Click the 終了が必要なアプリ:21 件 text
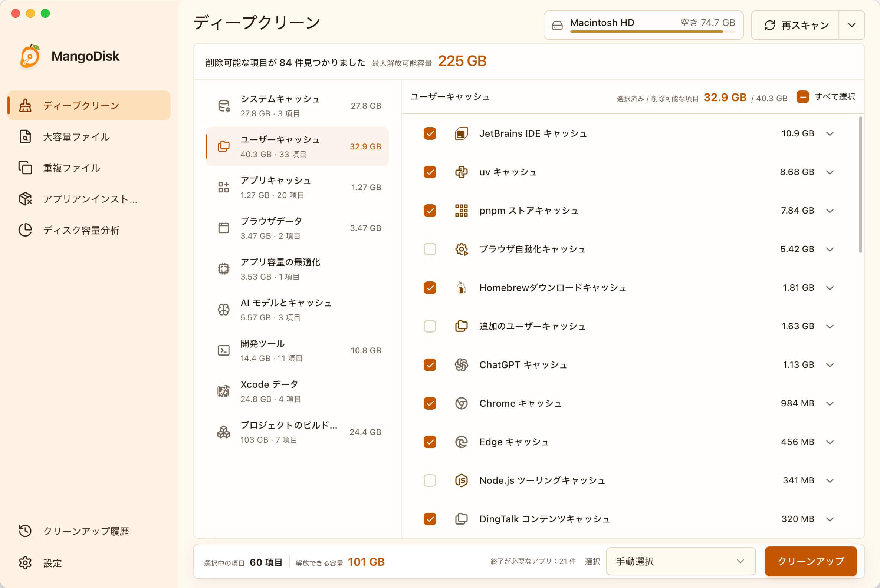 [x=533, y=561]
